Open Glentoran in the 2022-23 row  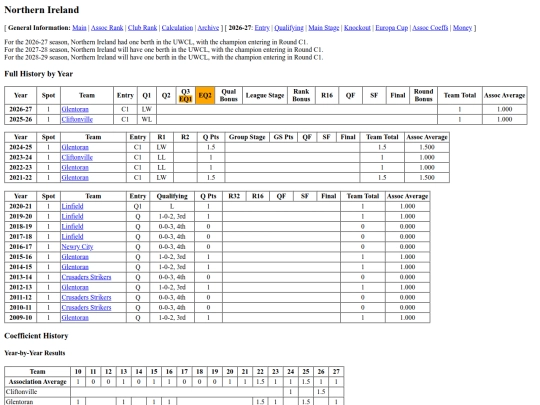click(x=75, y=168)
